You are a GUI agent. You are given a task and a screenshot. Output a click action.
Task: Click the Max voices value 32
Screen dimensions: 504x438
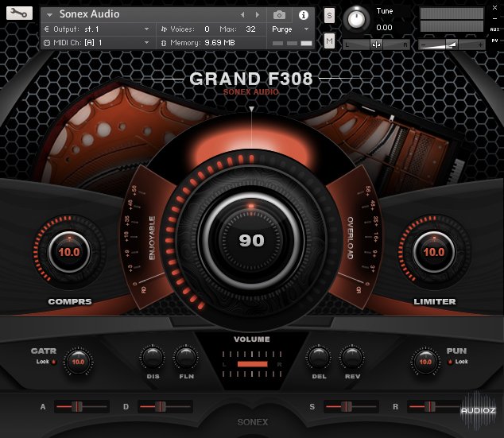250,29
